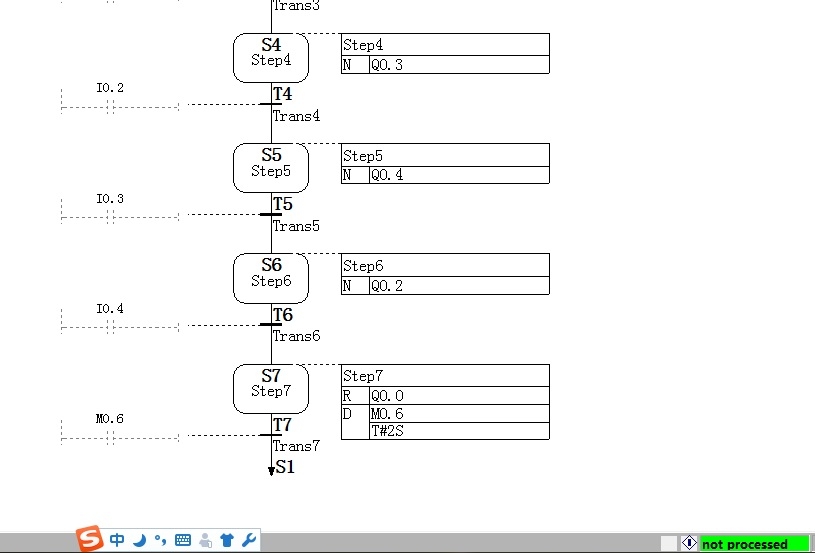Click the N qualifier beside Q0.2
Viewport: 815px width, 553px height.
(x=355, y=285)
